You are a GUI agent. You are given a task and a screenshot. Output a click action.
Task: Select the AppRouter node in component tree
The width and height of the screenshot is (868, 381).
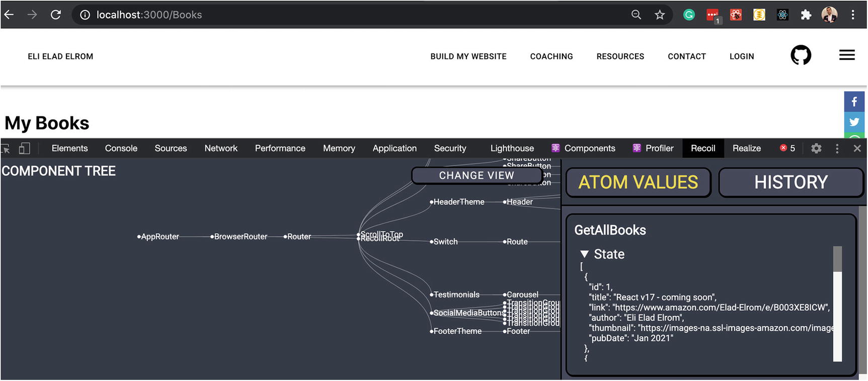(160, 237)
